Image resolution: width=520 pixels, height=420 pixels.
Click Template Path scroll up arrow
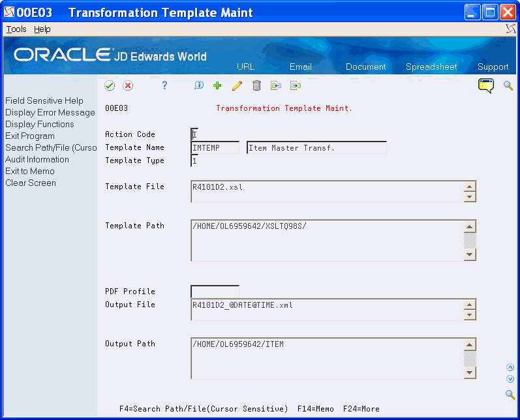[470, 226]
